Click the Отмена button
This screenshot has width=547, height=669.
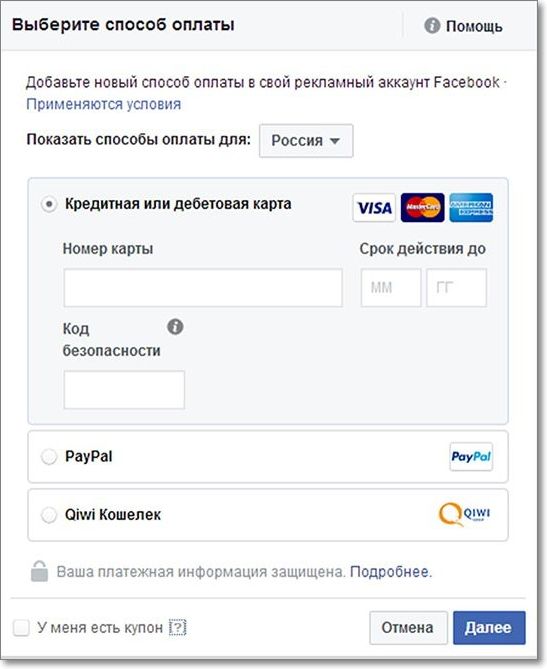(408, 628)
